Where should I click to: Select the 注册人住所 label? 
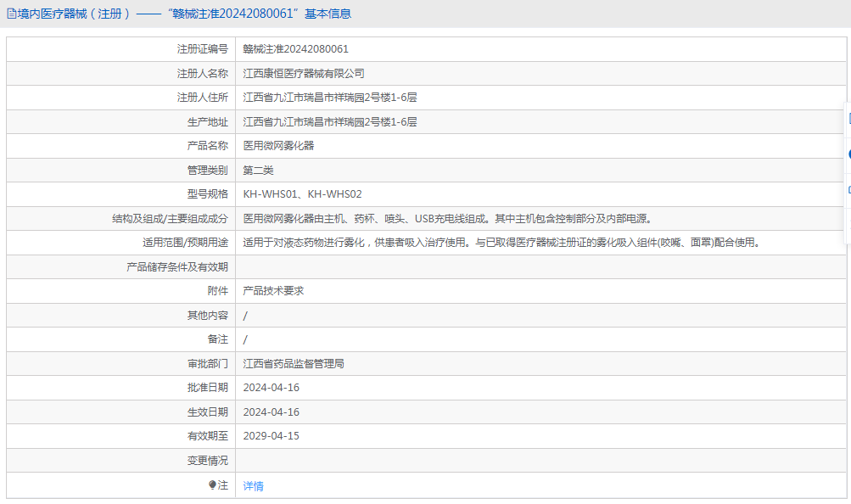tap(203, 97)
